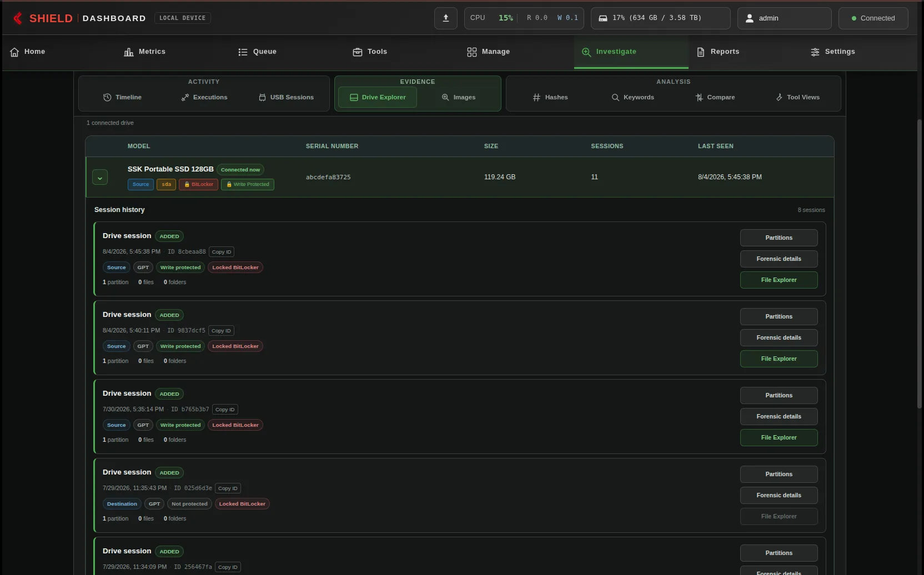Copy ID of session 256467fa
This screenshot has height=575, width=924.
(228, 567)
